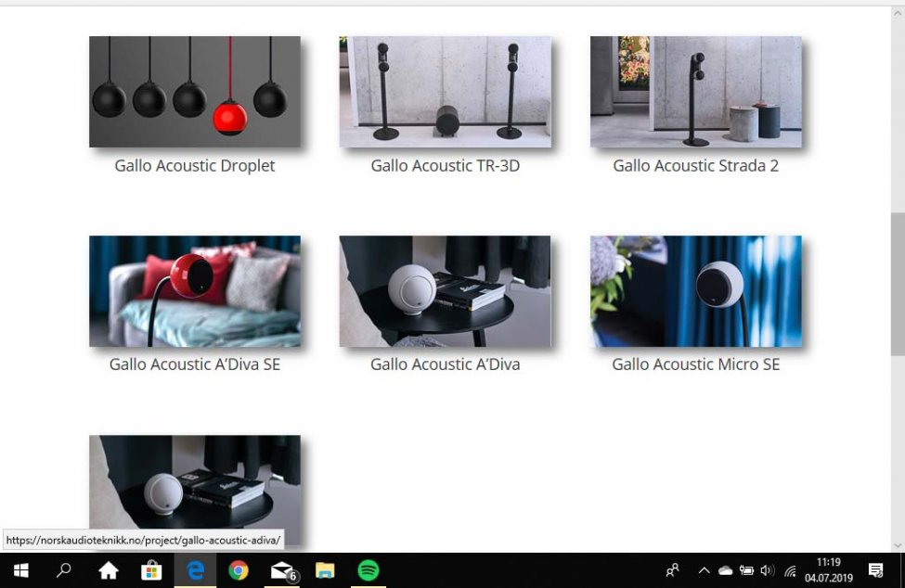Follow Gallo Acoustic TR-3D title link
Screen dimensions: 905x588
tap(445, 166)
